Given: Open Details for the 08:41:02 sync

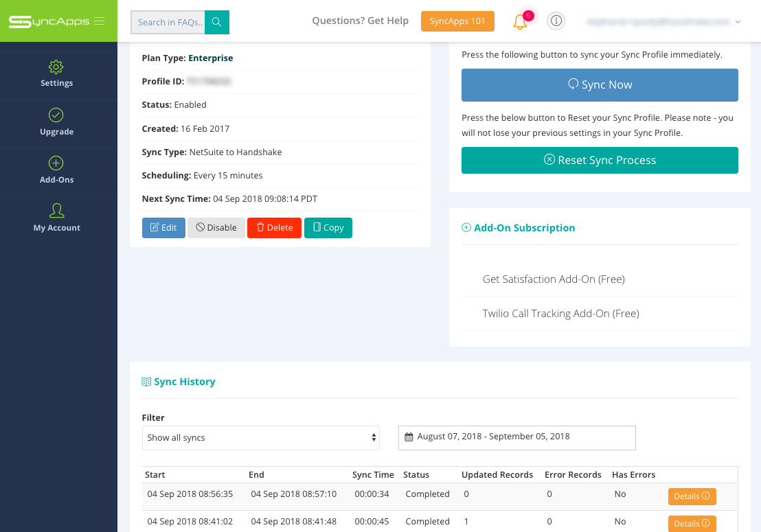Looking at the screenshot, I should pyautogui.click(x=692, y=524).
